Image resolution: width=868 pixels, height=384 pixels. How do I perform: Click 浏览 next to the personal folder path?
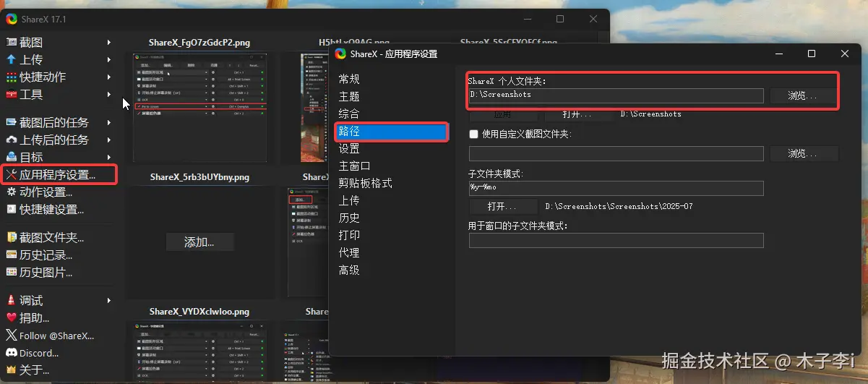pos(803,95)
